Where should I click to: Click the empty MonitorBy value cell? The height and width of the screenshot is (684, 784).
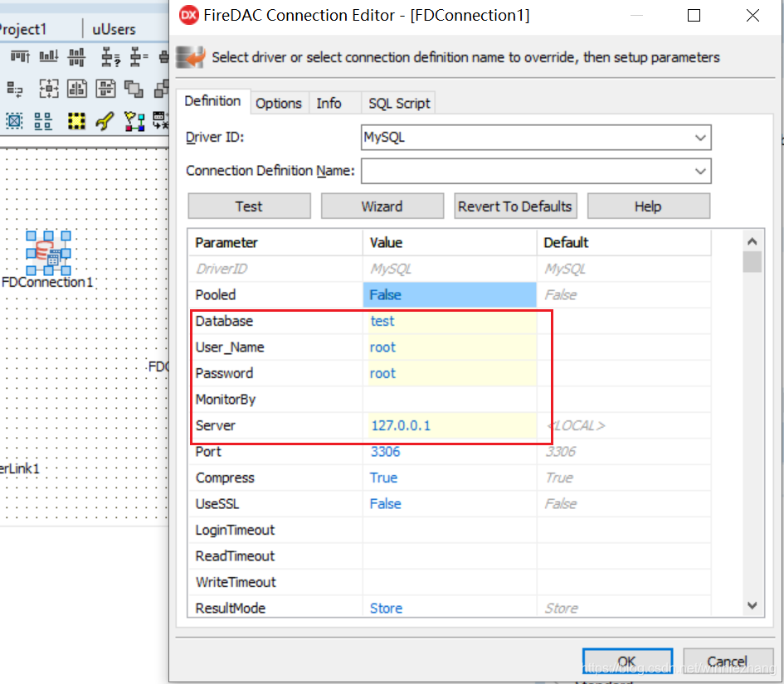click(x=450, y=400)
